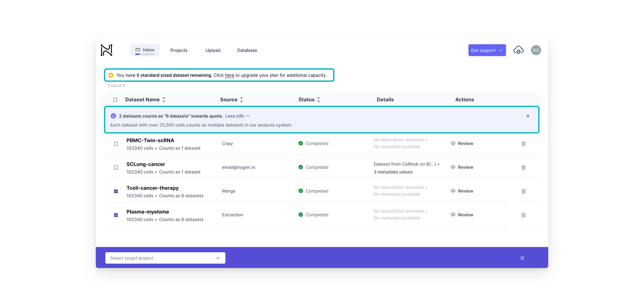This screenshot has width=644, height=306.
Task: Click trash icon for Tcell-cancer-therapy
Action: coord(523,191)
